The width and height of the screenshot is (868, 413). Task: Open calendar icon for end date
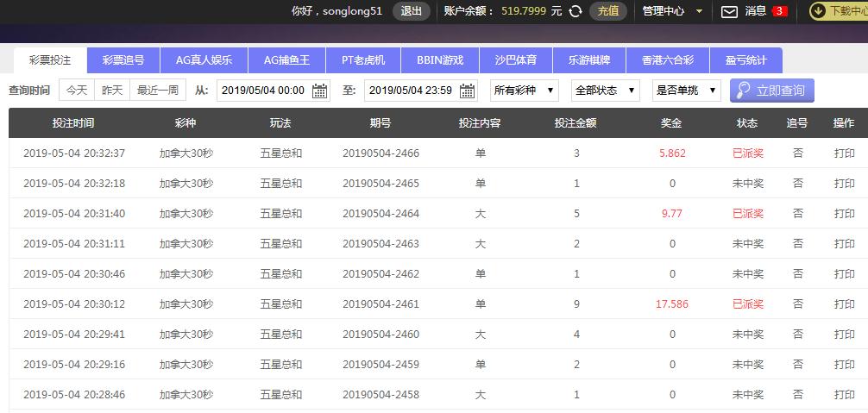468,91
